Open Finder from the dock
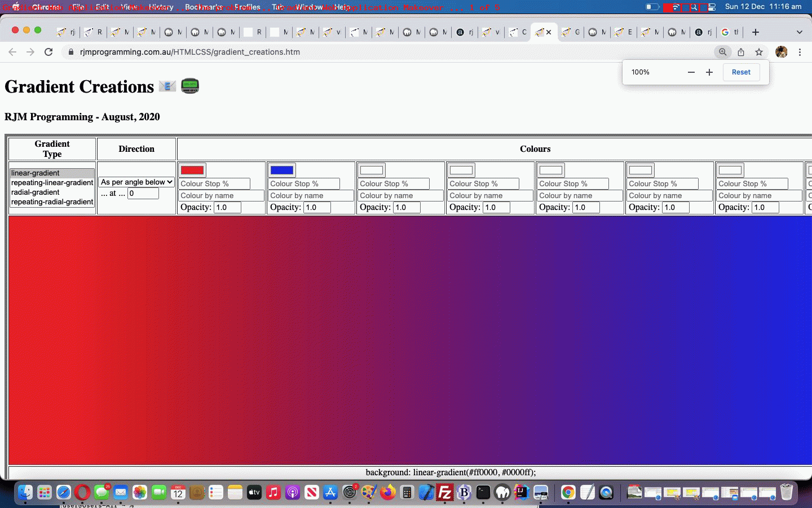 [x=25, y=493]
